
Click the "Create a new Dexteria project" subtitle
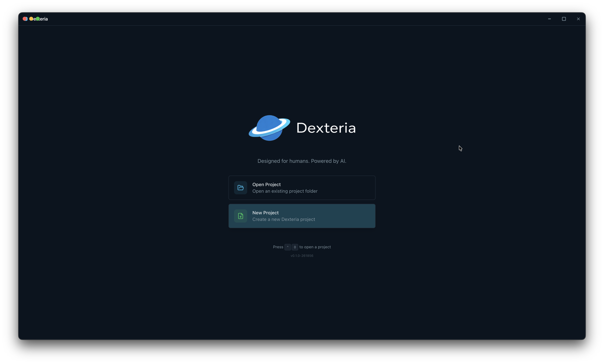[x=284, y=219]
